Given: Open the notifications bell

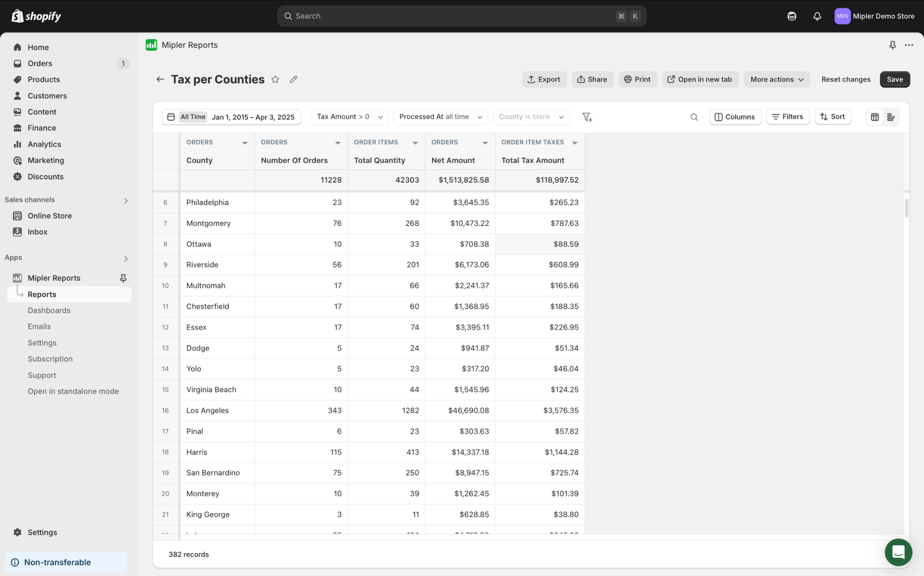Looking at the screenshot, I should [x=817, y=16].
